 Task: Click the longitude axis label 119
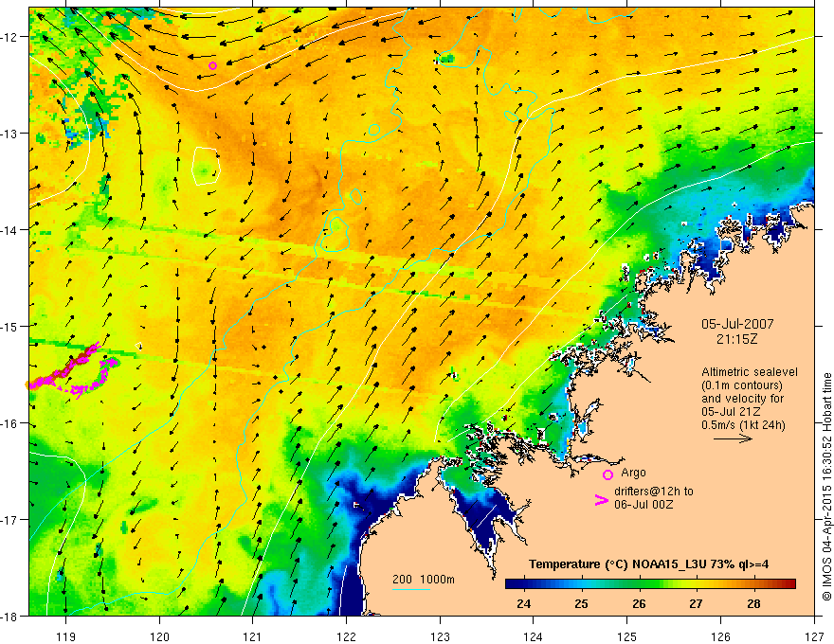(x=65, y=636)
